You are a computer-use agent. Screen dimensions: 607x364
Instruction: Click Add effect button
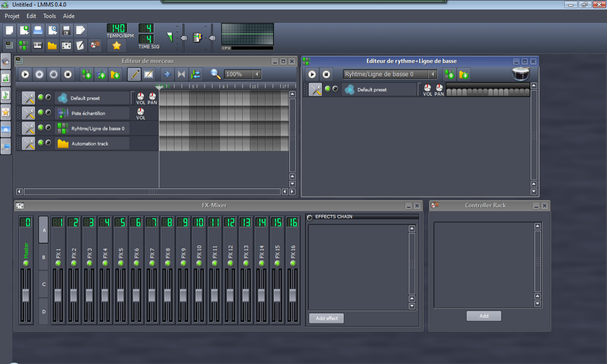[327, 318]
